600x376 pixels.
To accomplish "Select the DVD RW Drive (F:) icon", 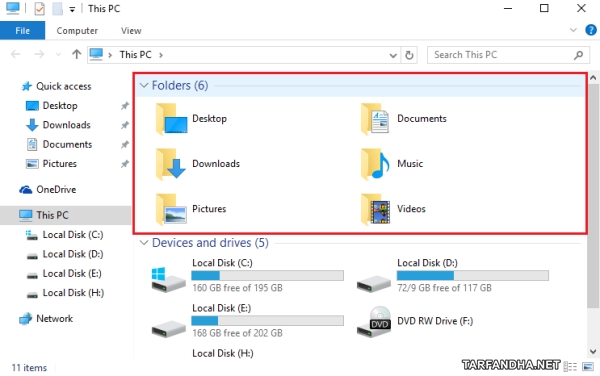I will (374, 322).
